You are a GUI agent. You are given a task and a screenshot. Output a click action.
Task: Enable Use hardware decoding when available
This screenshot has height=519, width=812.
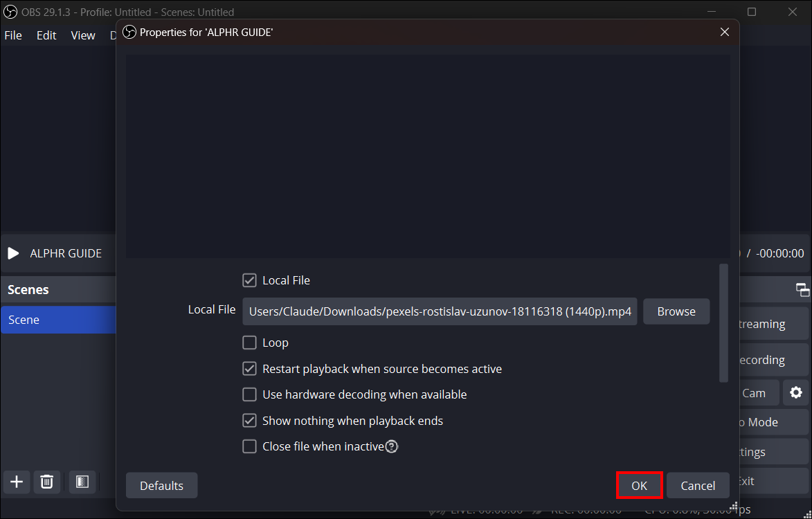point(250,394)
